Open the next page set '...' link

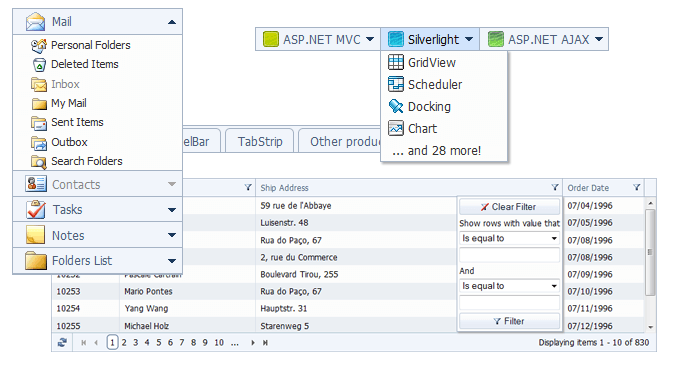(x=234, y=343)
